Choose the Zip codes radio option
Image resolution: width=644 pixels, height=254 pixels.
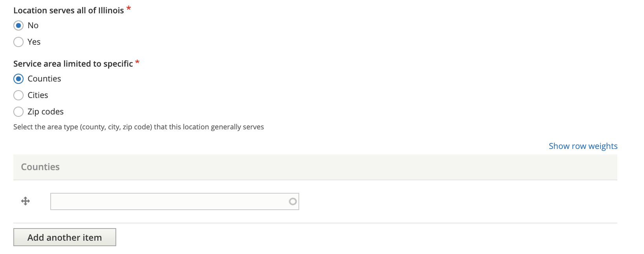click(x=18, y=112)
